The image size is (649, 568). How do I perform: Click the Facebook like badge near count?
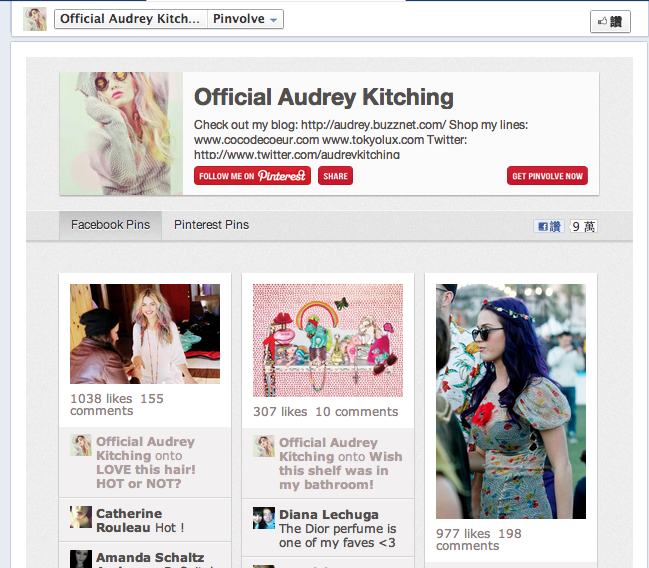click(548, 226)
